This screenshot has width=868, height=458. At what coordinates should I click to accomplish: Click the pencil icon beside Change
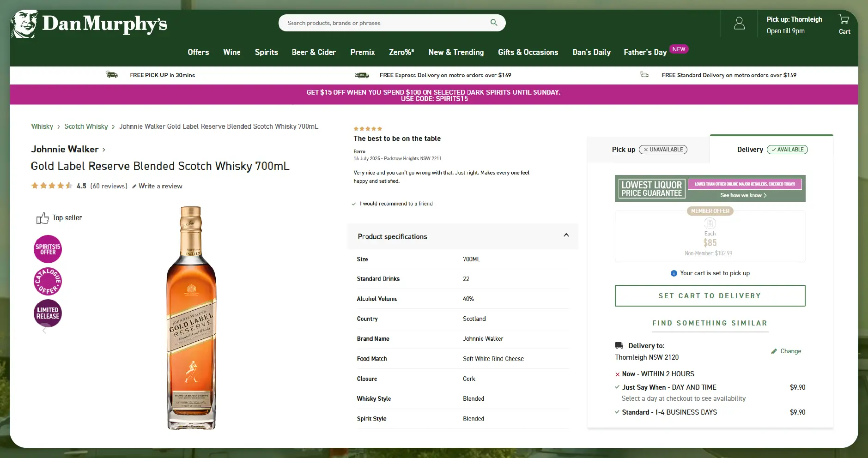[774, 351]
